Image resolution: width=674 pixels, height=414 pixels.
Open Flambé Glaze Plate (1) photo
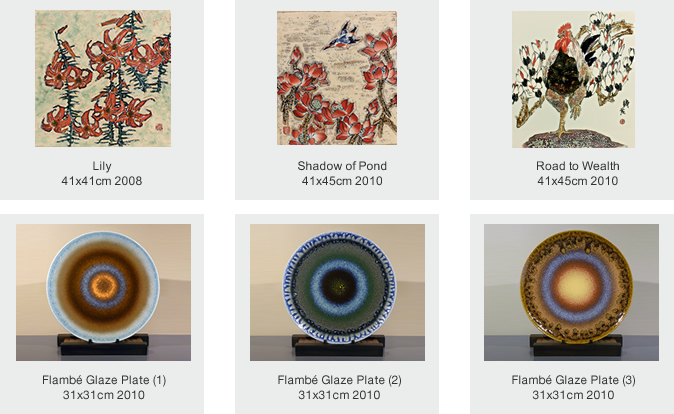coord(104,292)
